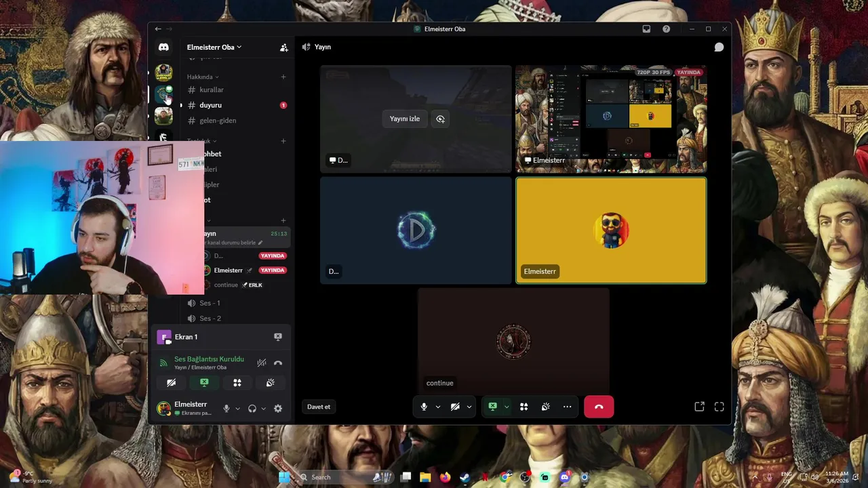This screenshot has width=868, height=488.
Task: Mute microphone in the bottom call bar
Action: [x=424, y=407]
